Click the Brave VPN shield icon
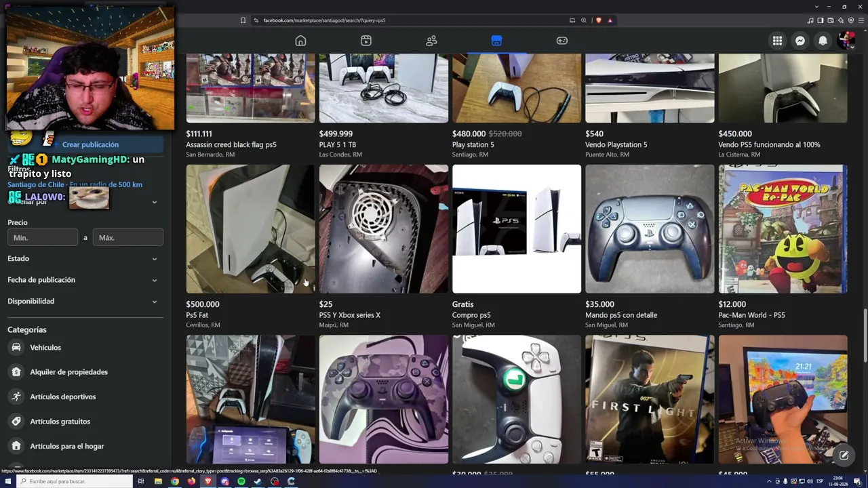868x488 pixels. pyautogui.click(x=851, y=20)
